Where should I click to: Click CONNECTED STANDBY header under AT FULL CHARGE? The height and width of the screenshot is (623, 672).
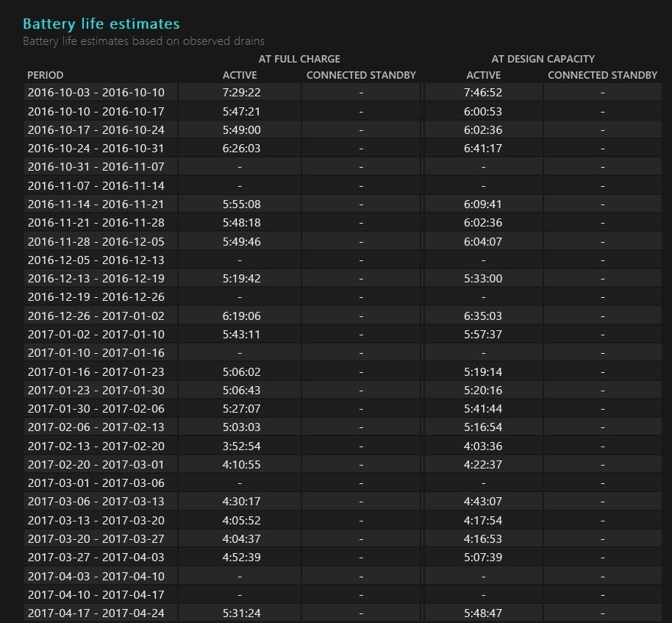[x=361, y=75]
